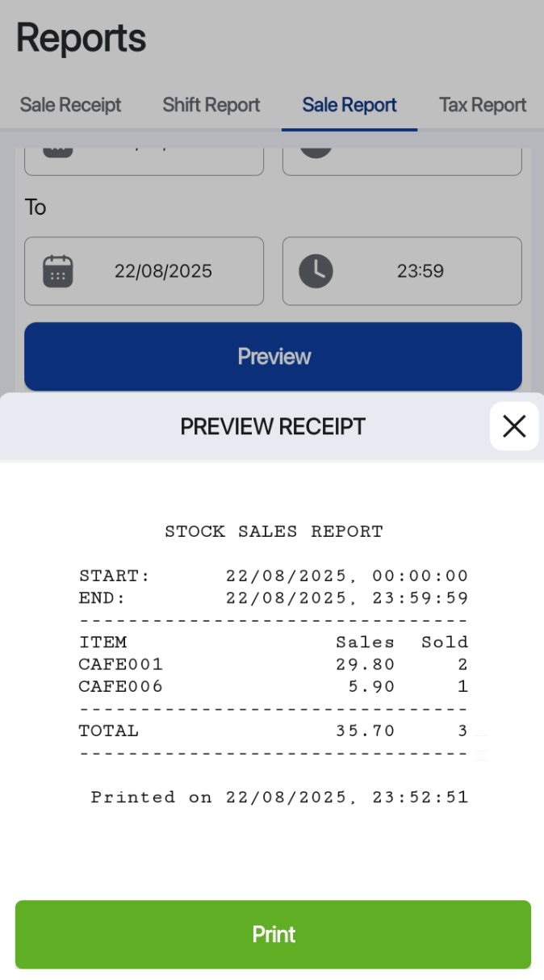Image resolution: width=544 pixels, height=980 pixels.
Task: Go to the Tax Report tab
Action: 483,105
